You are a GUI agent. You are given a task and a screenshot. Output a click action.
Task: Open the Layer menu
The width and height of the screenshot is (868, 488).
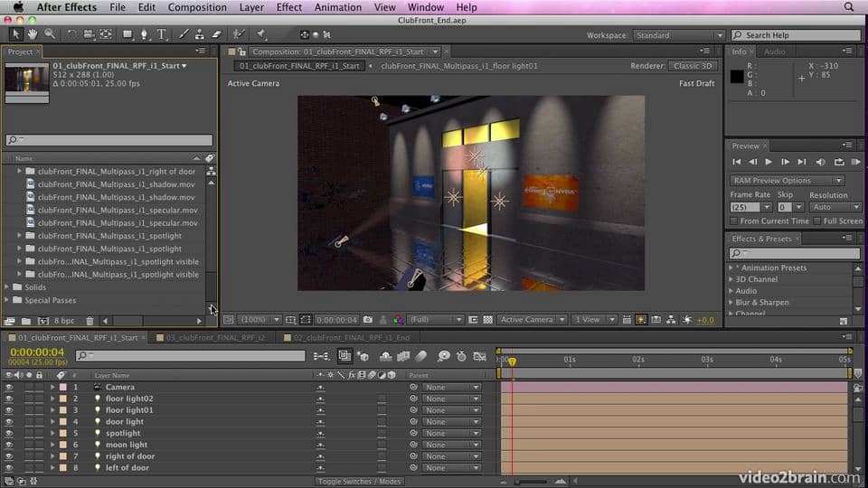pos(251,7)
